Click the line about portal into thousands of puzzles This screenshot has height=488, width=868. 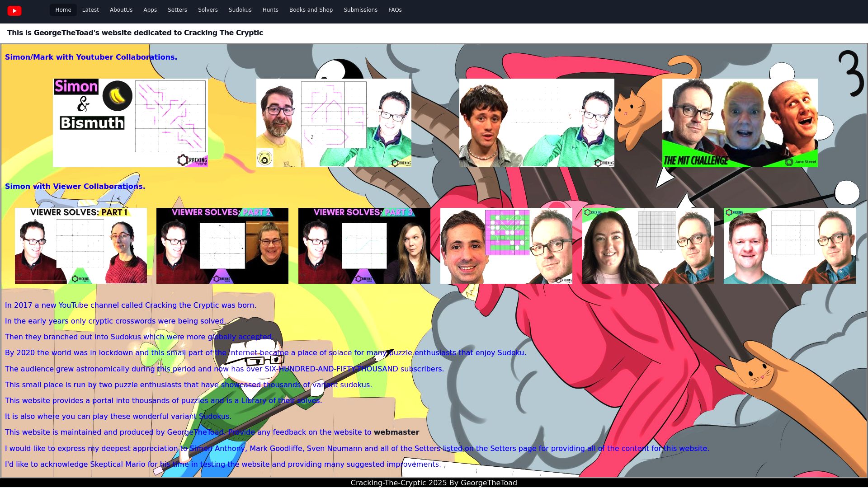[x=164, y=401]
